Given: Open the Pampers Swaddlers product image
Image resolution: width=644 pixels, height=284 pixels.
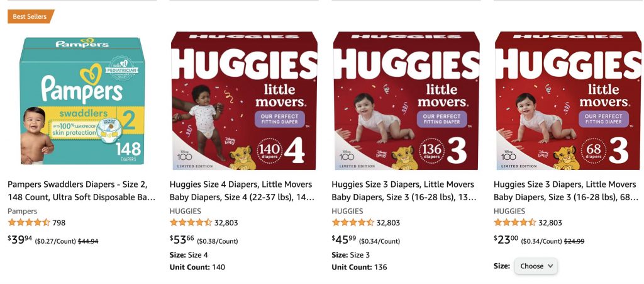Looking at the screenshot, I should tap(82, 101).
